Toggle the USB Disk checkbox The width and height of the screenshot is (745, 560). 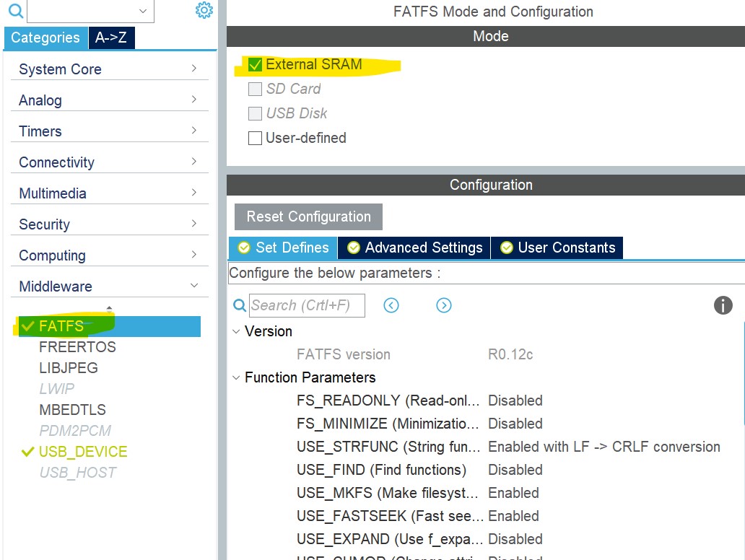pos(255,113)
